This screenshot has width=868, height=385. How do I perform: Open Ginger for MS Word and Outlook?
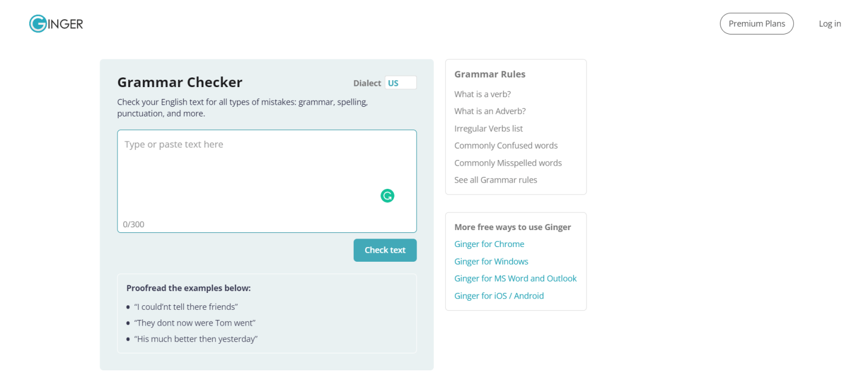[x=515, y=278]
